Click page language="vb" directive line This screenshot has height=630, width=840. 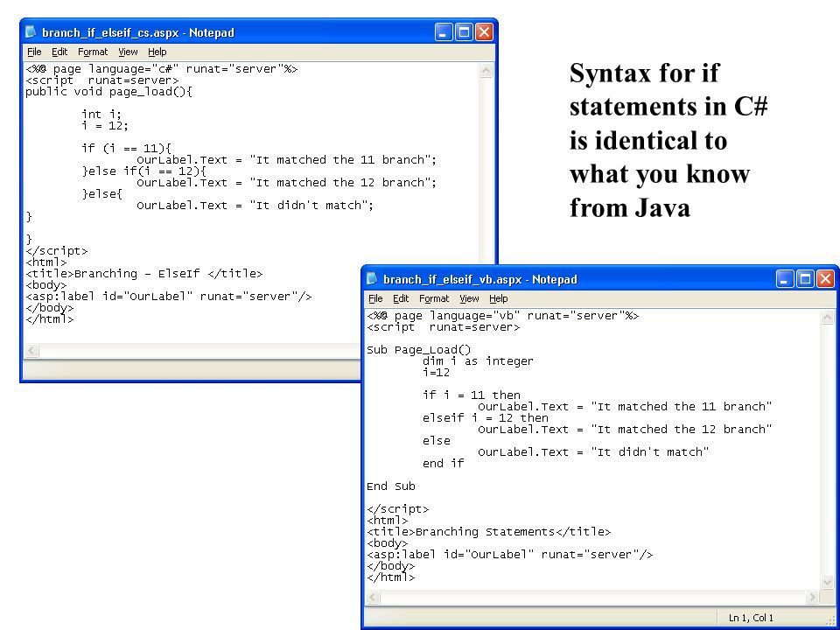503,316
